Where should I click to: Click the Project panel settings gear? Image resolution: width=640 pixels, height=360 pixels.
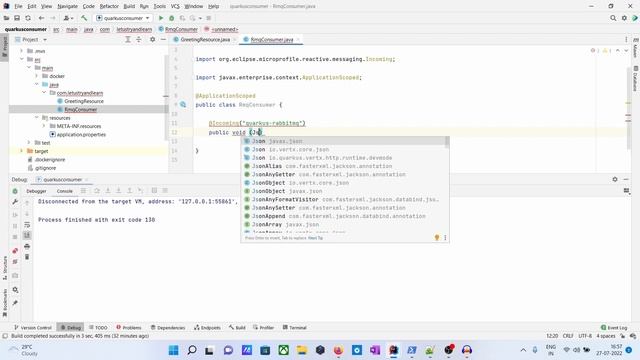tap(152, 40)
